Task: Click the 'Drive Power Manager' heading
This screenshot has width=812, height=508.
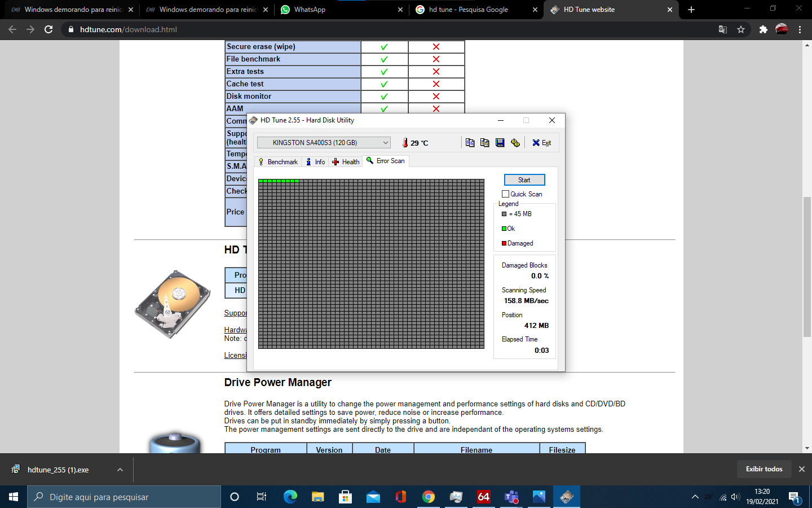Action: pyautogui.click(x=277, y=382)
